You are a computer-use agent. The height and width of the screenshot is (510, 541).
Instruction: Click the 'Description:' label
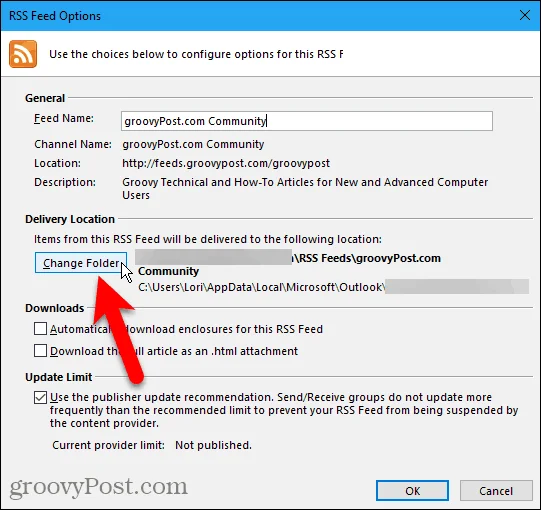point(65,182)
